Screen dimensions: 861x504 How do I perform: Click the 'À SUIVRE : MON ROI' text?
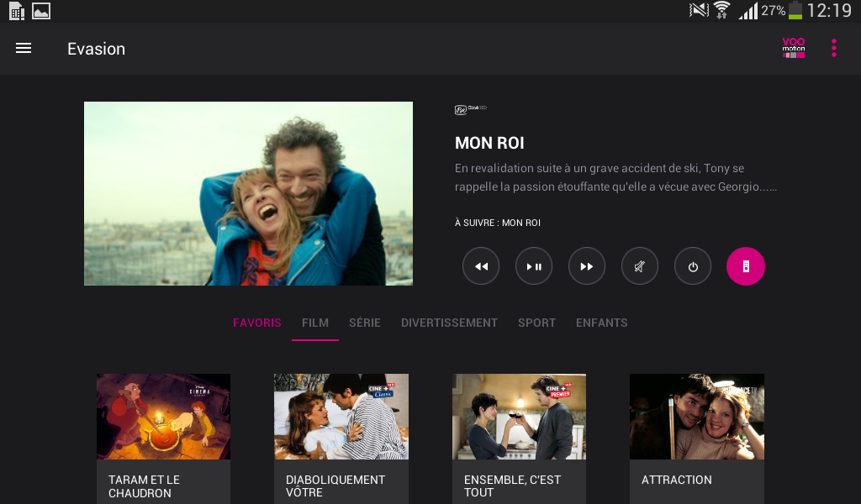pos(498,223)
